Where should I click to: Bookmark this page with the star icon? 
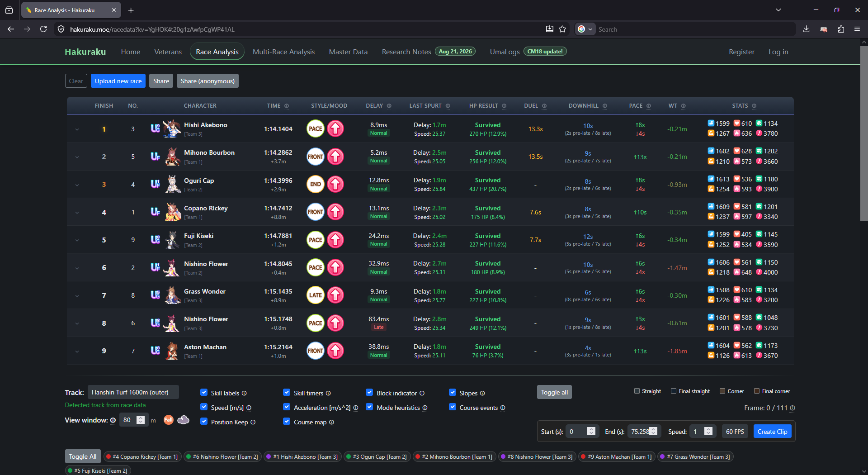562,29
